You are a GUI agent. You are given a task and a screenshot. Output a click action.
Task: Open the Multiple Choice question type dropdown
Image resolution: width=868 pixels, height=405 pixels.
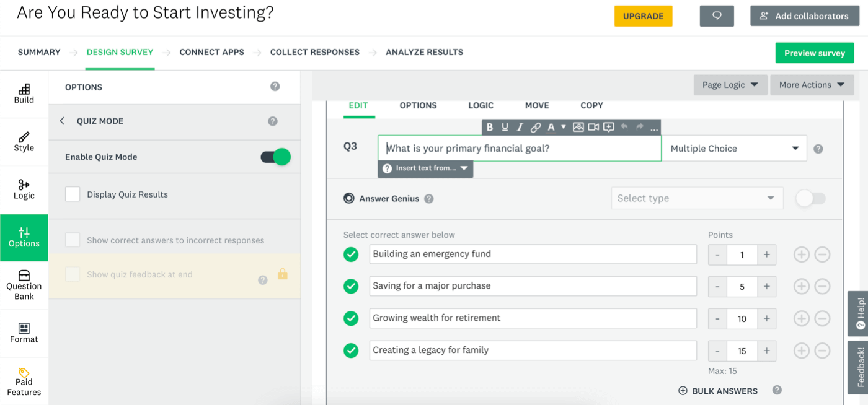pyautogui.click(x=734, y=149)
